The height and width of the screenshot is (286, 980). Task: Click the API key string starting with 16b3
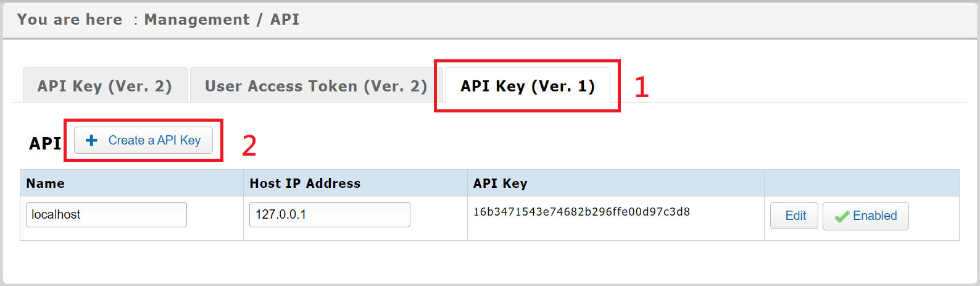[x=581, y=212]
